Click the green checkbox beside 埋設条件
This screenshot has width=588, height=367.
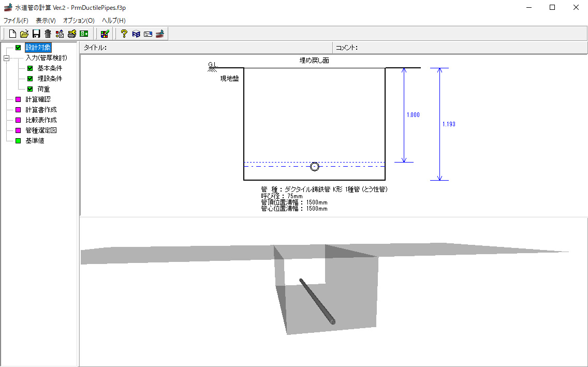30,79
